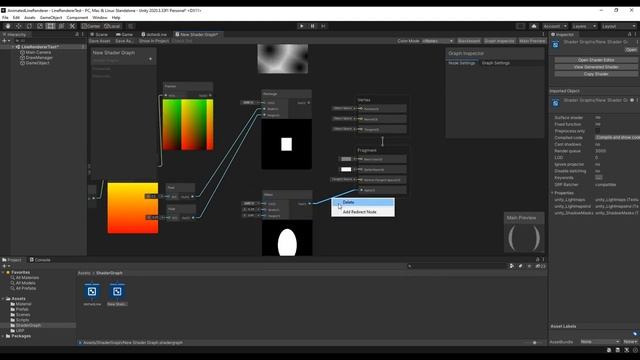Click the Copy Shader button
Image resolution: width=640 pixels, height=360 pixels.
596,74
